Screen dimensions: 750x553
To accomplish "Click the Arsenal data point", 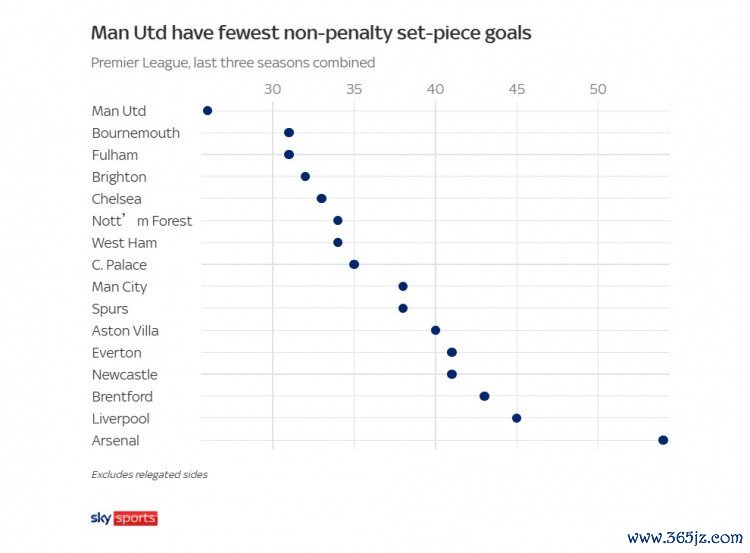I will coord(663,440).
